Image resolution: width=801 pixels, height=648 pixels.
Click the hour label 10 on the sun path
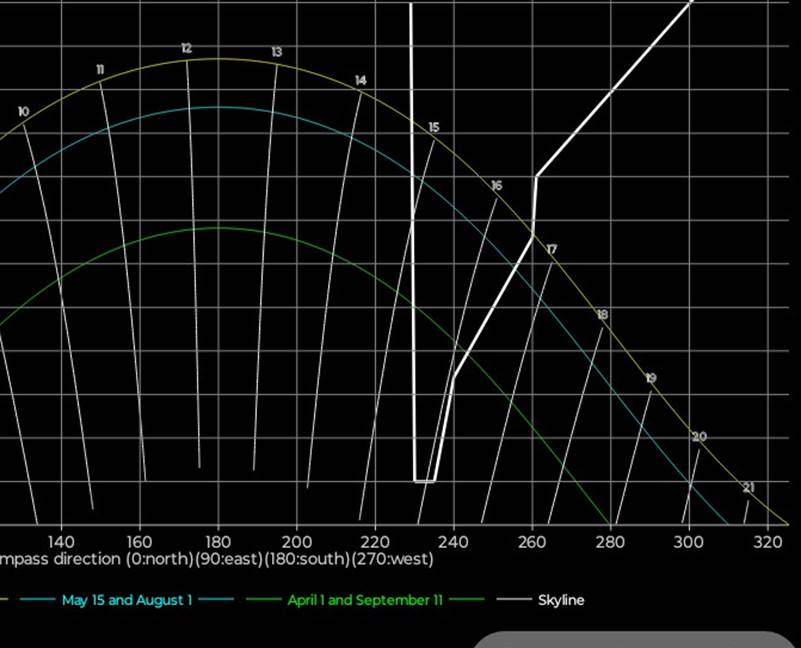point(23,111)
